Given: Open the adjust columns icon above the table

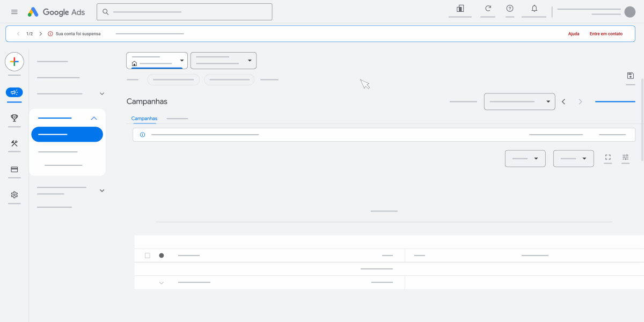Looking at the screenshot, I should 625,158.
